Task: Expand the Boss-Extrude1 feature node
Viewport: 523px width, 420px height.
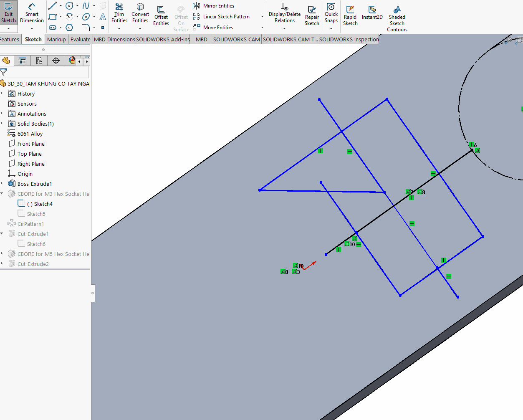Action: [x=2, y=184]
